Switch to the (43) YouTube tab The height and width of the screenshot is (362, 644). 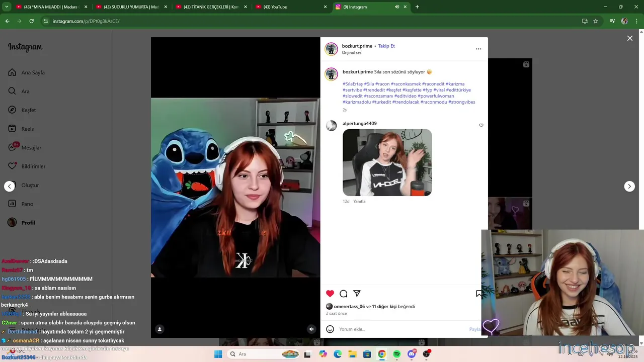point(291,7)
